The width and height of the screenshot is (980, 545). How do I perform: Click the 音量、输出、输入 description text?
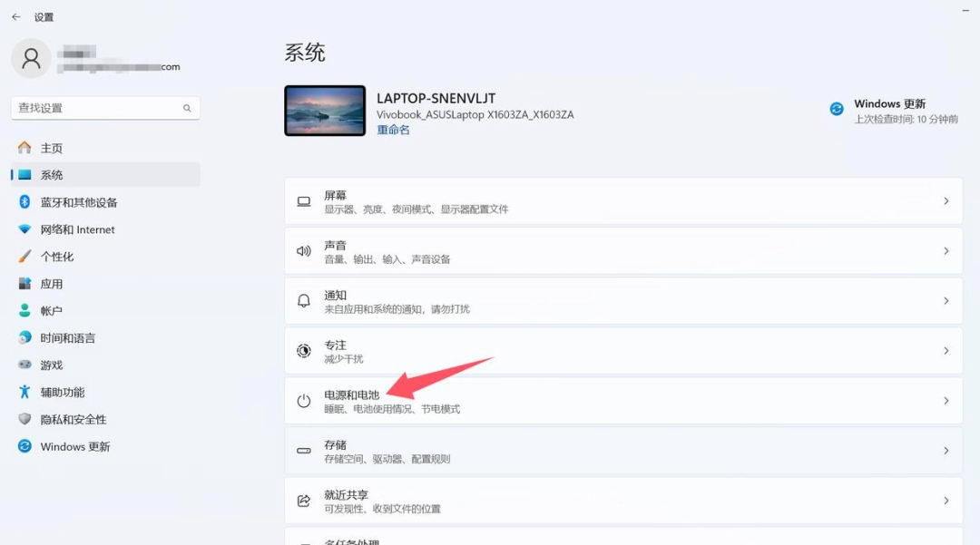tap(387, 259)
